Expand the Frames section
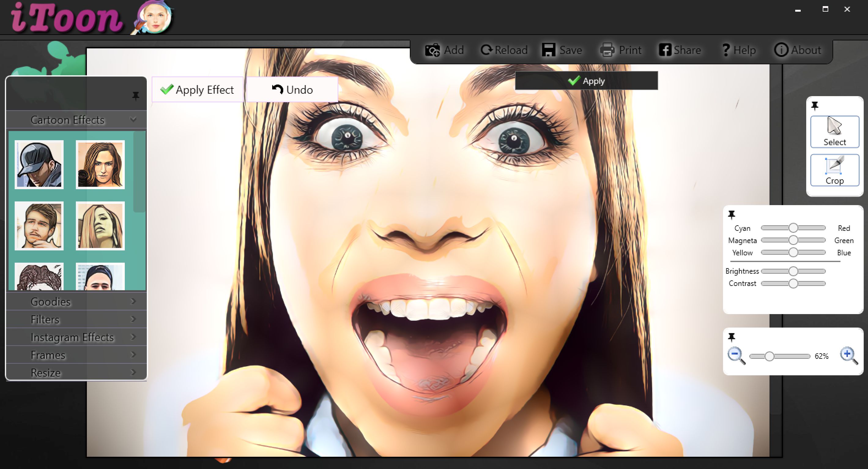The width and height of the screenshot is (868, 469). (x=76, y=355)
